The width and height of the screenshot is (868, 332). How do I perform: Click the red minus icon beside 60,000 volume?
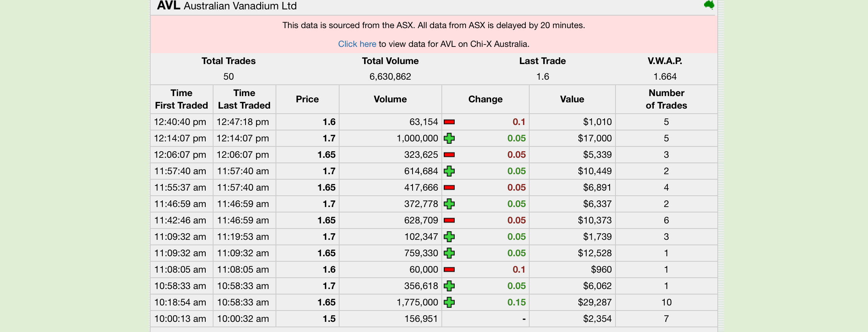click(x=449, y=270)
